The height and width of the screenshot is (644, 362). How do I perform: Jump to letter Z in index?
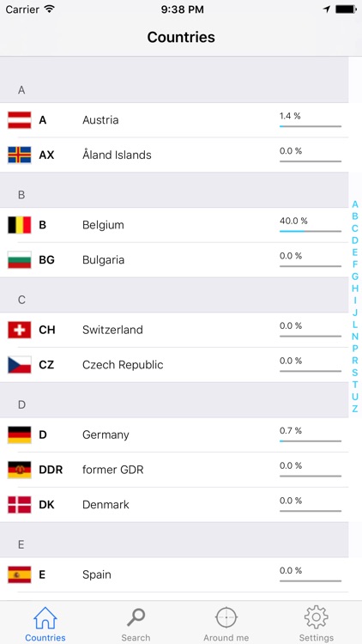(355, 409)
